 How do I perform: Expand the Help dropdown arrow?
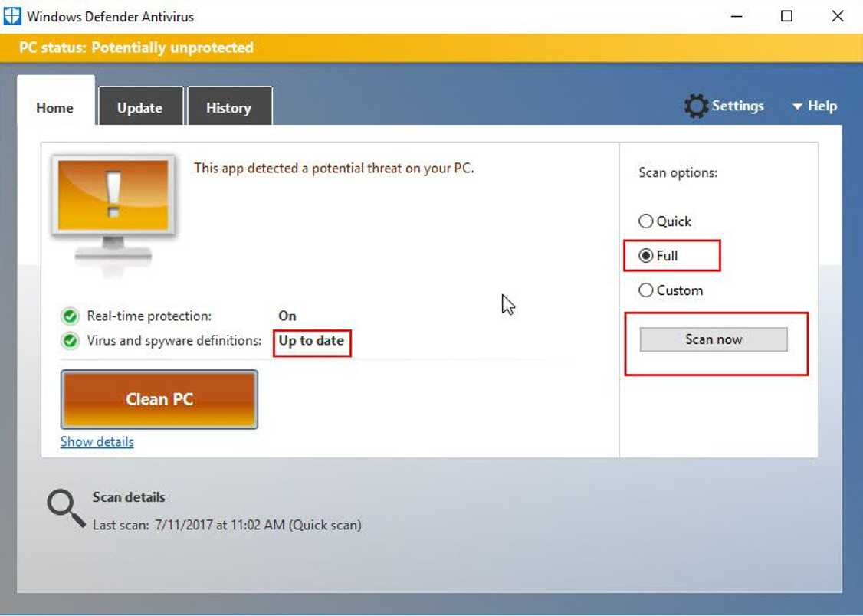click(x=797, y=106)
